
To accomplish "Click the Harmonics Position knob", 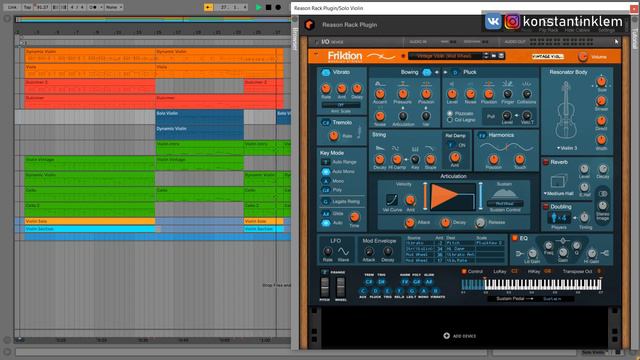I will click(493, 160).
